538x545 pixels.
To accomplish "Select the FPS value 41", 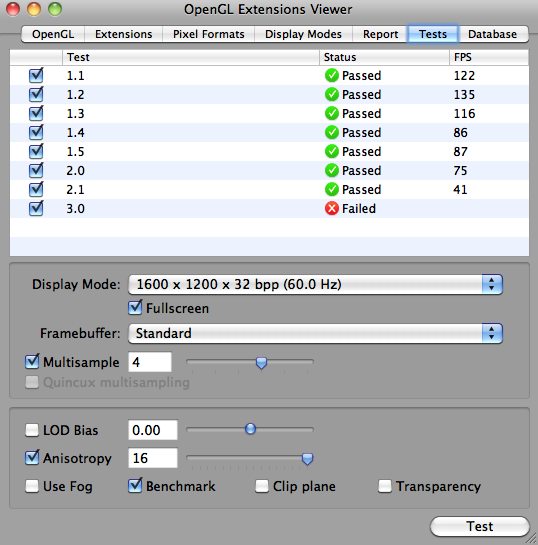I will pyautogui.click(x=460, y=189).
